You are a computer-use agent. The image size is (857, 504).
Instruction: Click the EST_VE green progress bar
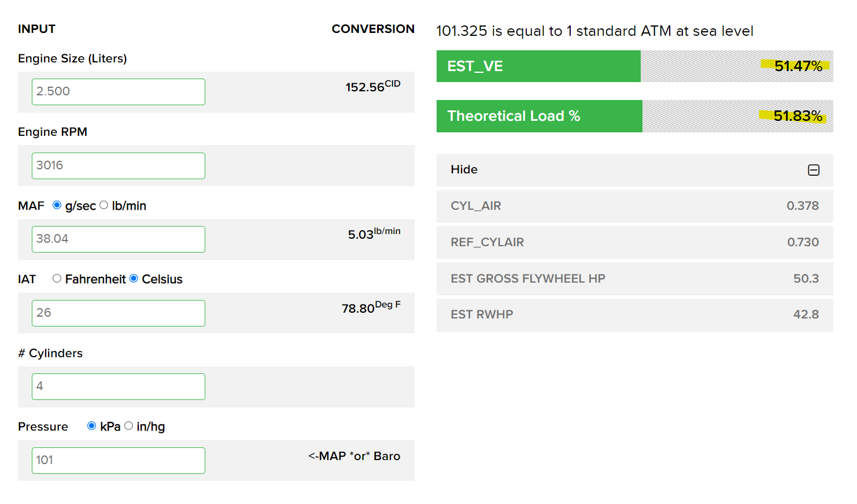(x=538, y=66)
